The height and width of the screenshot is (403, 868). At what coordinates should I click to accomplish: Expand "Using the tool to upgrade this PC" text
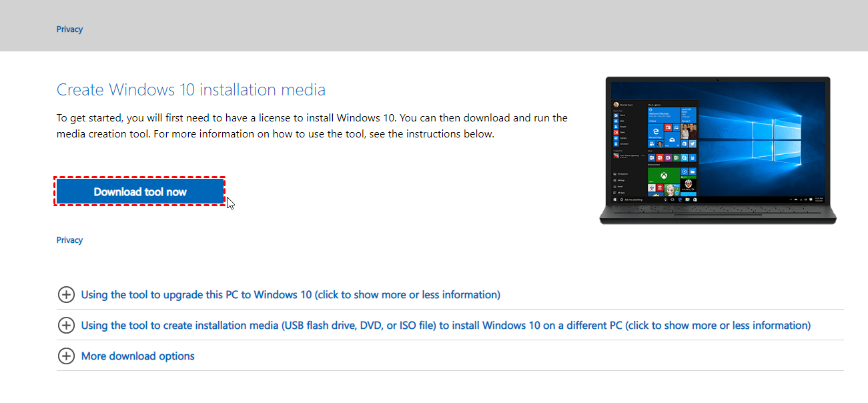tap(290, 295)
